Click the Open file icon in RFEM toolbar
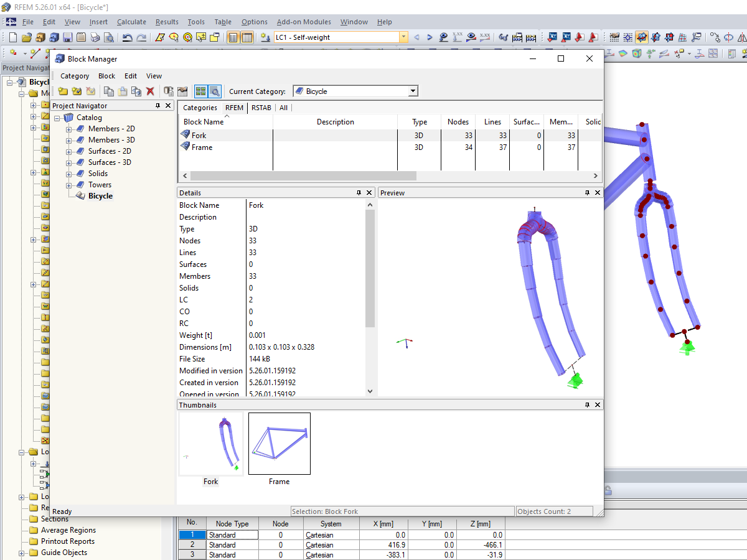Viewport: 747px width, 560px height. click(x=26, y=37)
